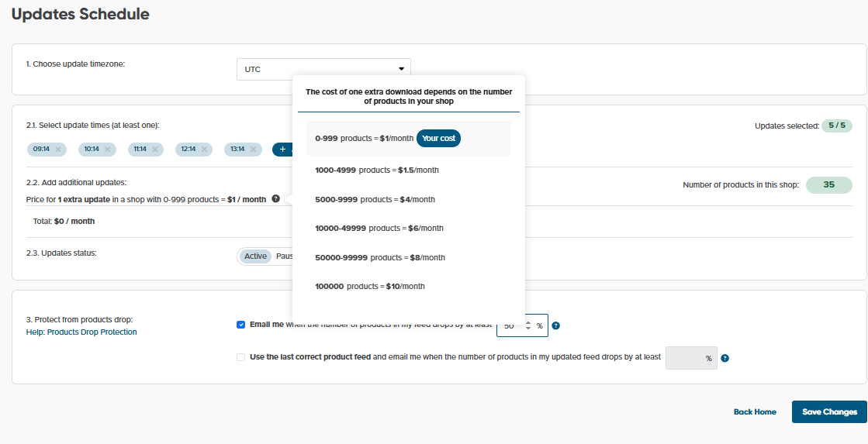This screenshot has width=868, height=444.
Task: Open the UTC timezone dropdown
Action: (x=323, y=69)
